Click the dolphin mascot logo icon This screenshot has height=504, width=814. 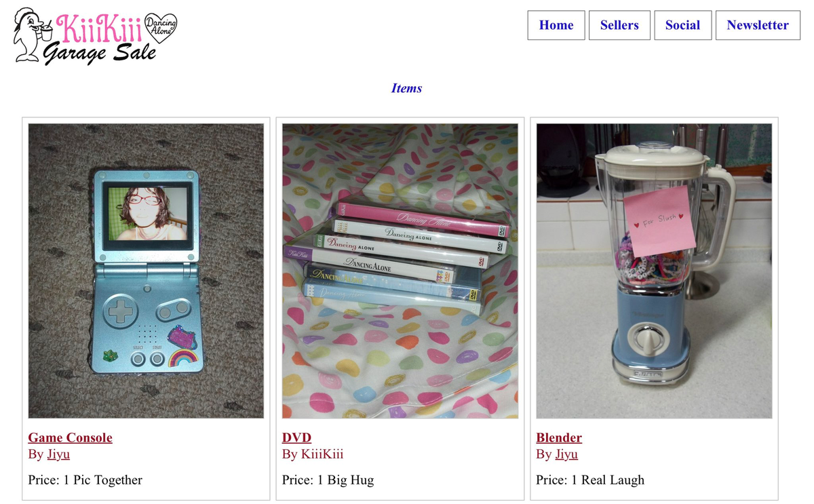(32, 35)
